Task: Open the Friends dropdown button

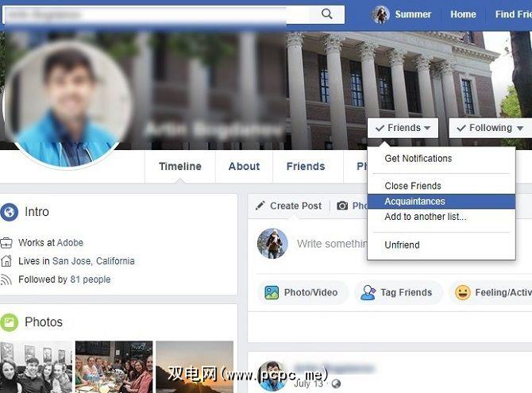Action: pyautogui.click(x=403, y=128)
